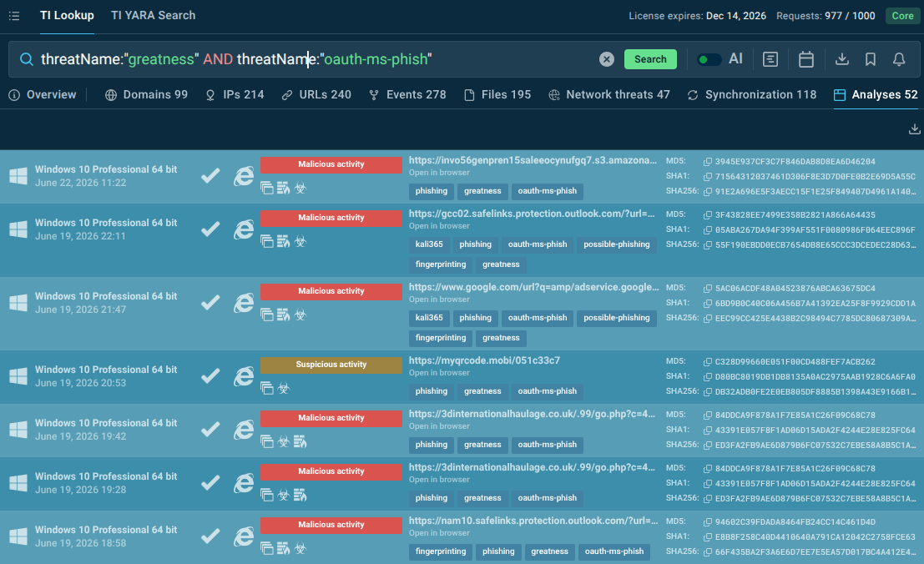Click Malicious activity label in June 22 row
The height and width of the screenshot is (564, 924).
click(x=331, y=165)
